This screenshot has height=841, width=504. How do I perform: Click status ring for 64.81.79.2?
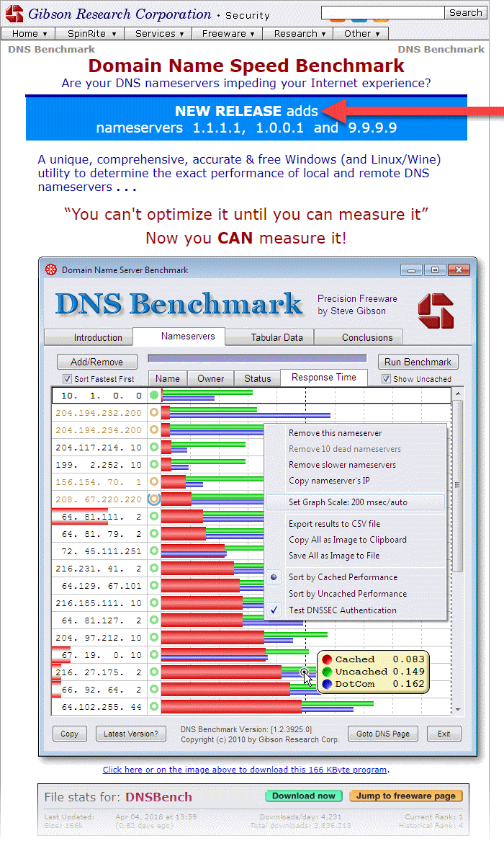pos(154,534)
